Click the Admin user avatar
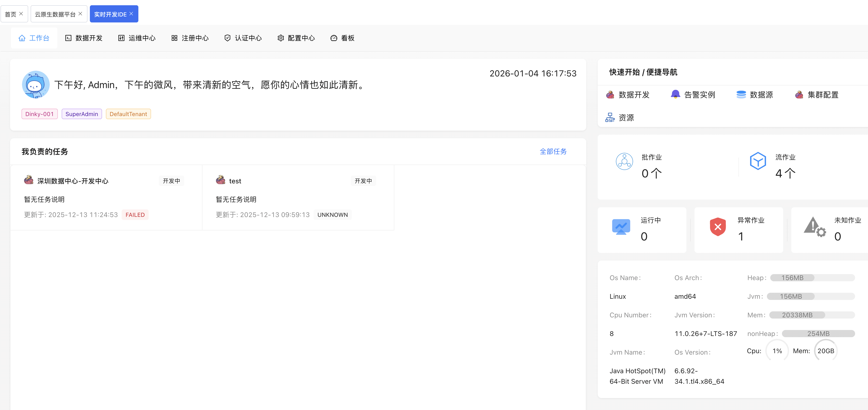 pos(36,85)
